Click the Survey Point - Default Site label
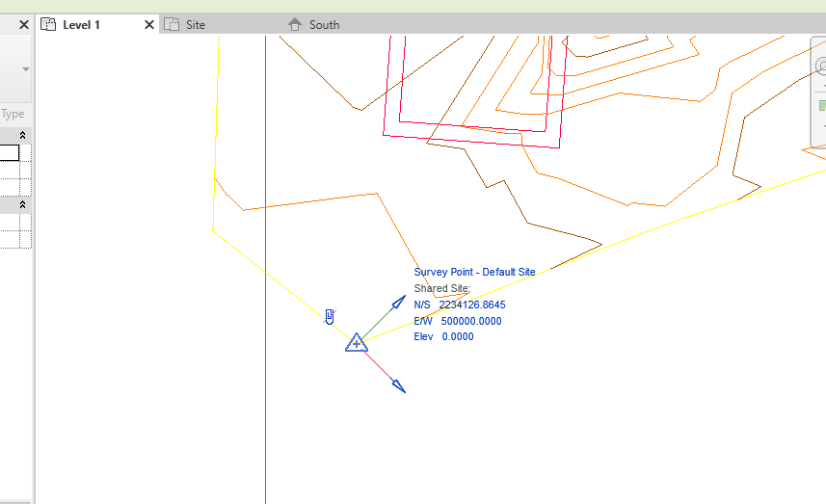Viewport: 826px width, 504px height. pos(474,272)
